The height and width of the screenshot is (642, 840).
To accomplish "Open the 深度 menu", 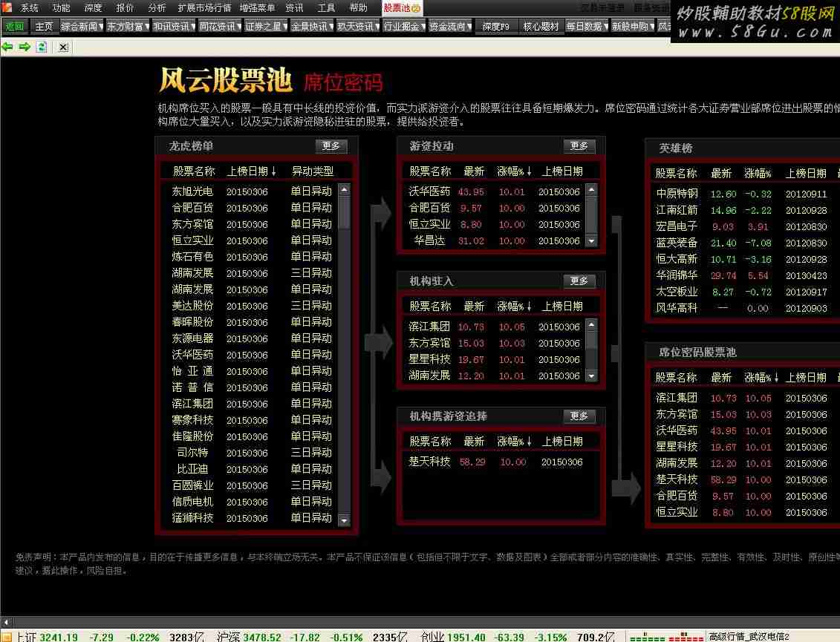I will [94, 7].
